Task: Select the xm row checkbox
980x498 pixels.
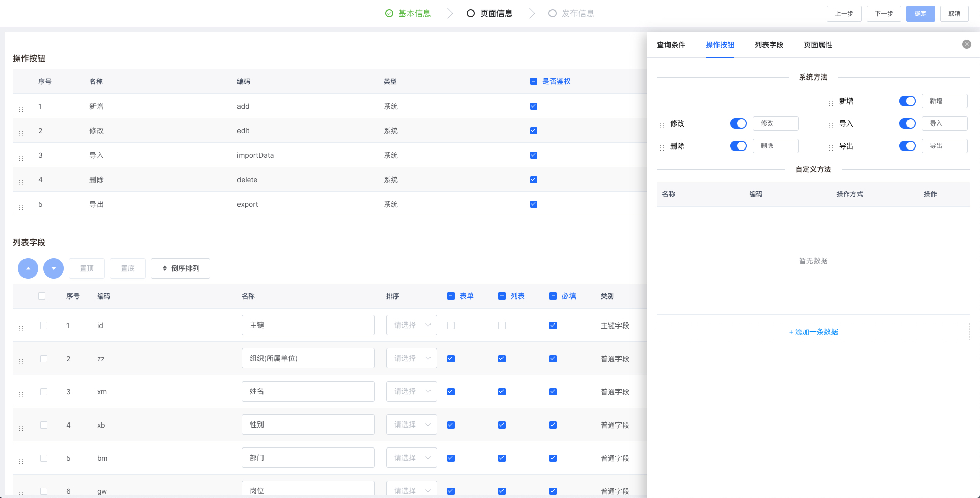Action: click(44, 392)
